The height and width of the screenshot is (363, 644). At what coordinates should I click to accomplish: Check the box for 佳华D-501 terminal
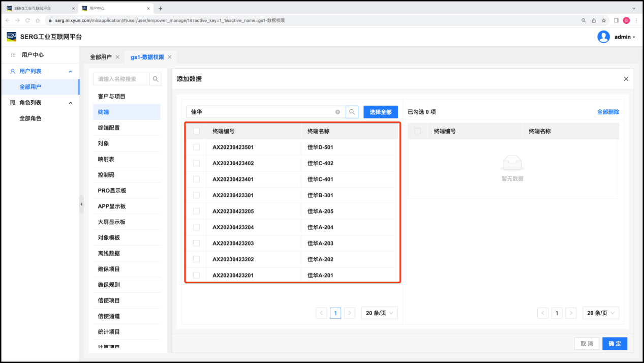coord(197,147)
